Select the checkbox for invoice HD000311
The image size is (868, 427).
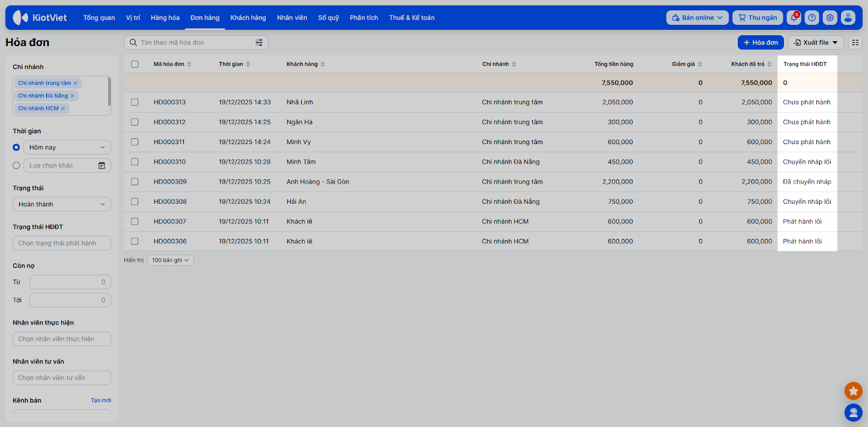(135, 142)
